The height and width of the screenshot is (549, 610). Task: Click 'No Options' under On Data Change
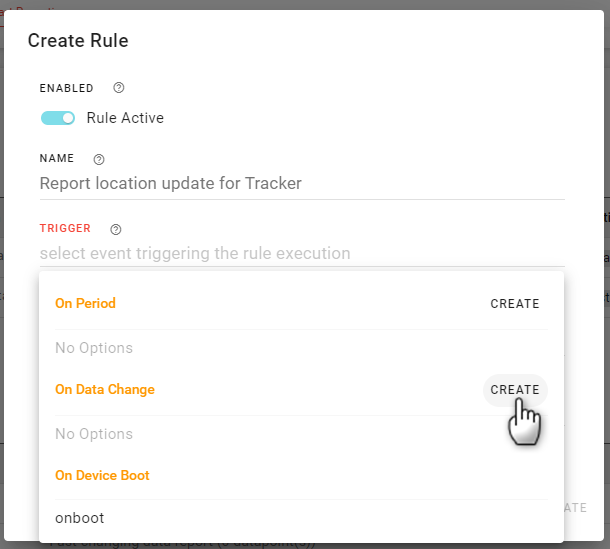click(94, 434)
